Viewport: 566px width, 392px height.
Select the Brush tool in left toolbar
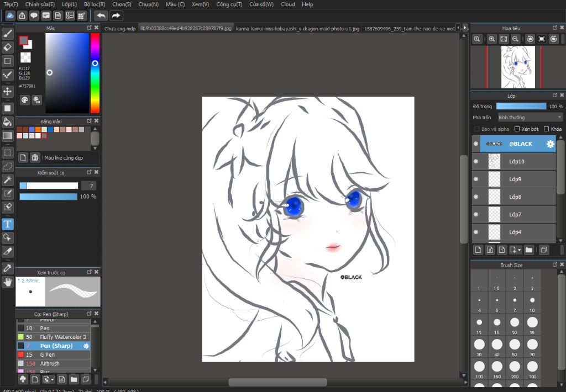tap(8, 34)
